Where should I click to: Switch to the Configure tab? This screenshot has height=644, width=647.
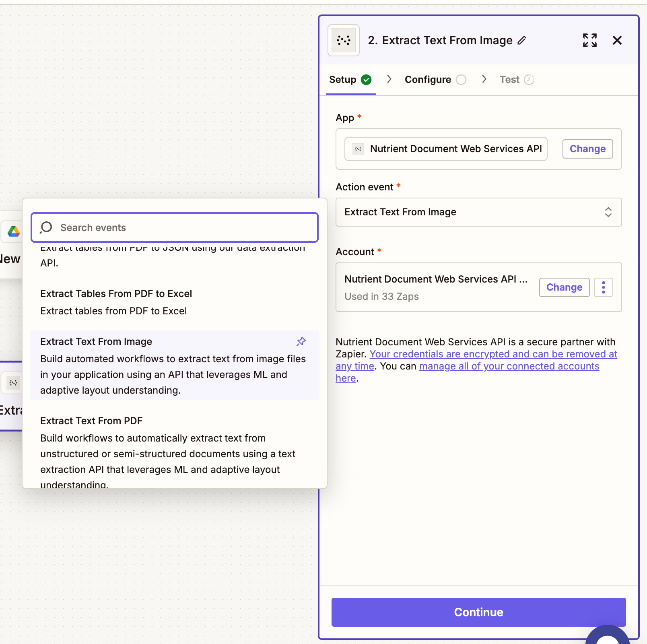428,79
